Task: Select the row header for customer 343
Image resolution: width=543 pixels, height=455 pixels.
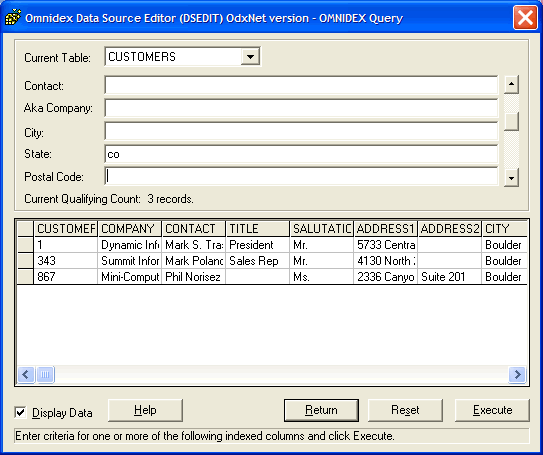Action: pyautogui.click(x=25, y=261)
